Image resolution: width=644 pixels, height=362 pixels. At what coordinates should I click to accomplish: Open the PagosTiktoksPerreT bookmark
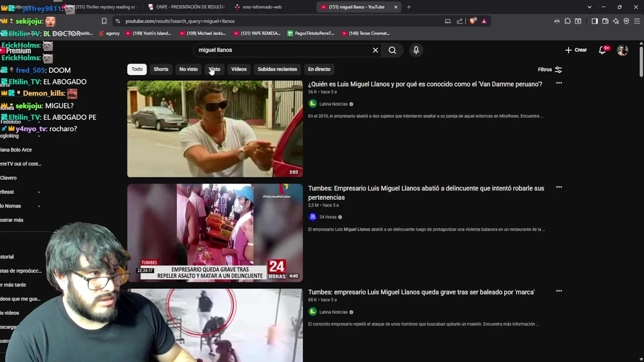click(311, 33)
